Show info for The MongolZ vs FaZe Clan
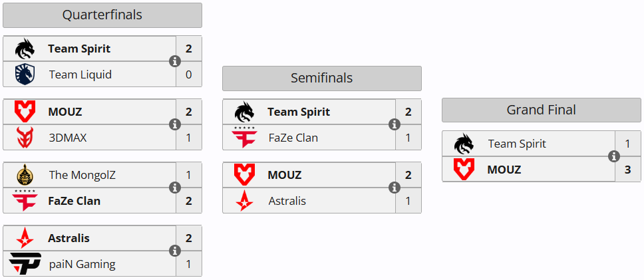The height and width of the screenshot is (280, 644). tap(175, 188)
